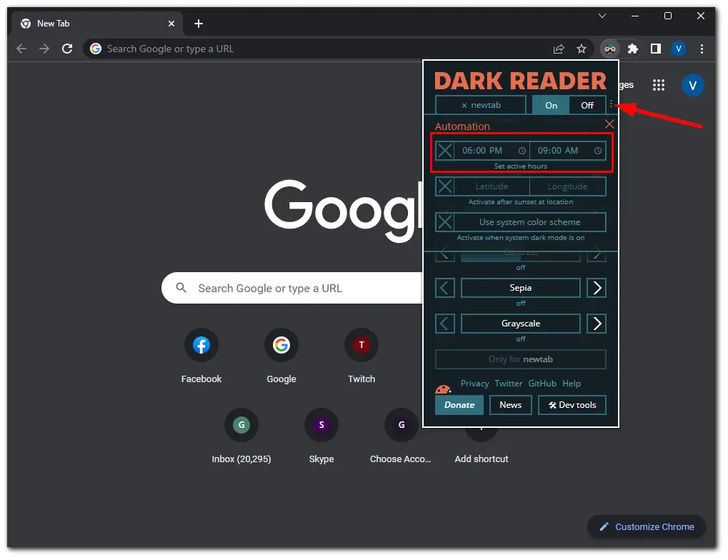The image size is (728, 560).
Task: Open the Dark Reader extension icon
Action: tap(610, 49)
